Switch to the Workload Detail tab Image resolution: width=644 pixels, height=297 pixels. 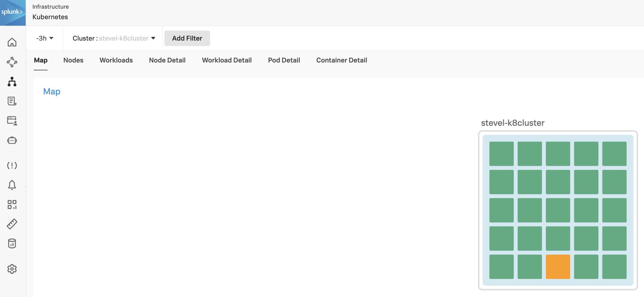pos(227,60)
